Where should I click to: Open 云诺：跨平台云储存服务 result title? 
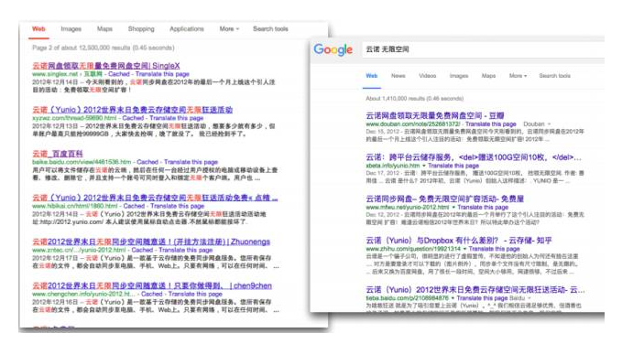pyautogui.click(x=474, y=157)
